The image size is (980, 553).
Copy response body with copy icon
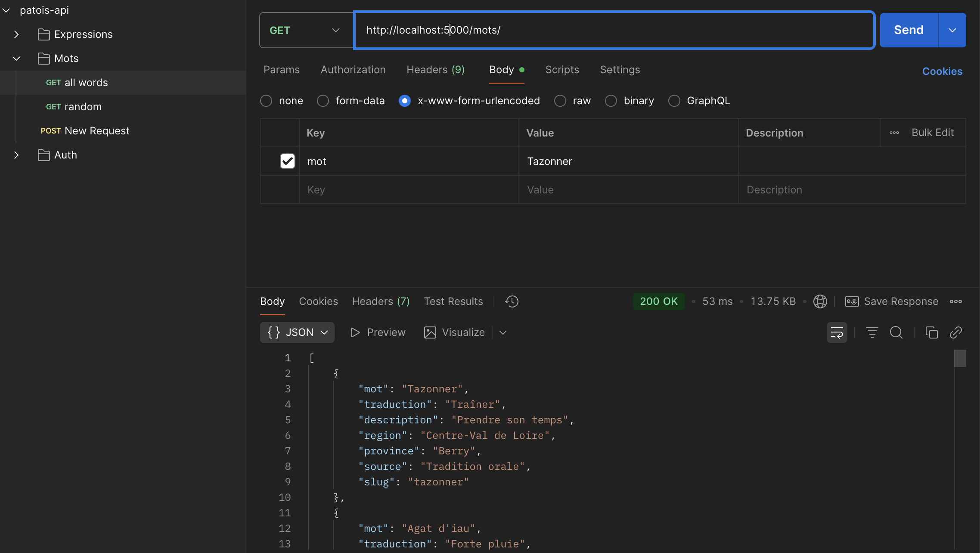(931, 332)
